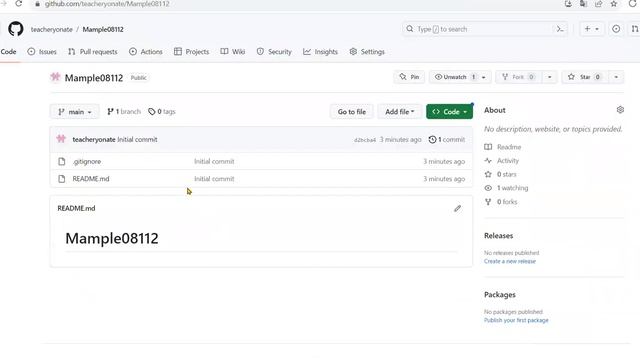Image resolution: width=640 pixels, height=360 pixels.
Task: Click the Go to file button
Action: pyautogui.click(x=351, y=112)
